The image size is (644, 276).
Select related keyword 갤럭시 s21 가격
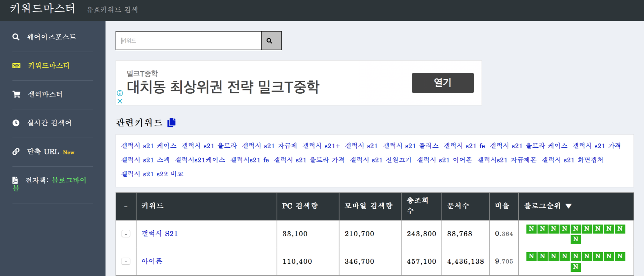click(597, 146)
